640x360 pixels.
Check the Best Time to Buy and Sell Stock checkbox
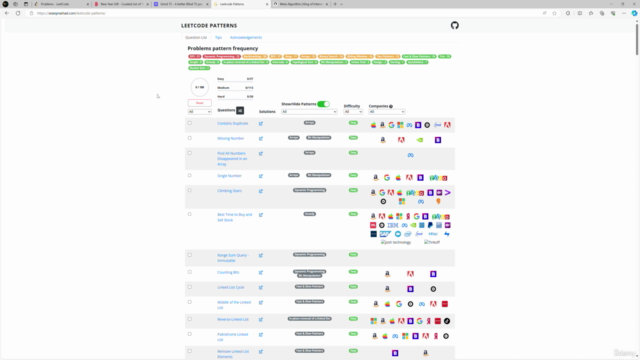click(x=189, y=214)
